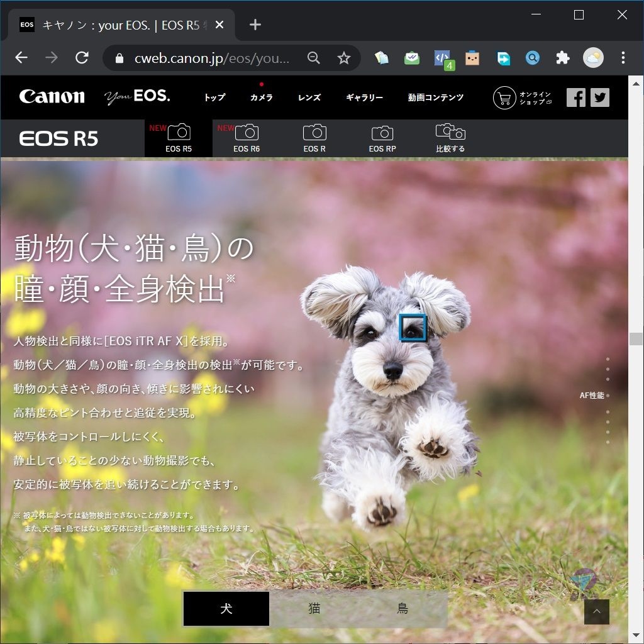
Task: Click the Canon logo
Action: pyautogui.click(x=52, y=97)
